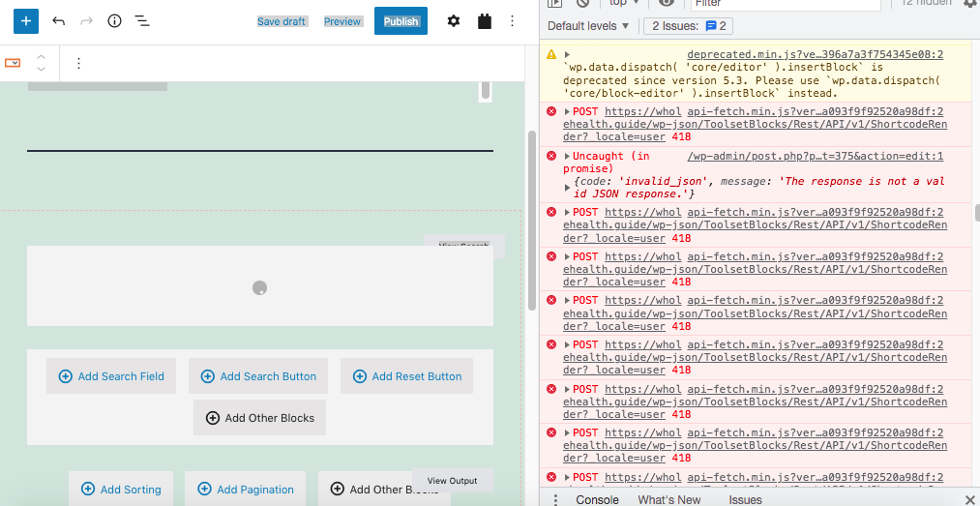Expand the deprecated warning message arrow
This screenshot has width=980, height=506.
[x=568, y=55]
